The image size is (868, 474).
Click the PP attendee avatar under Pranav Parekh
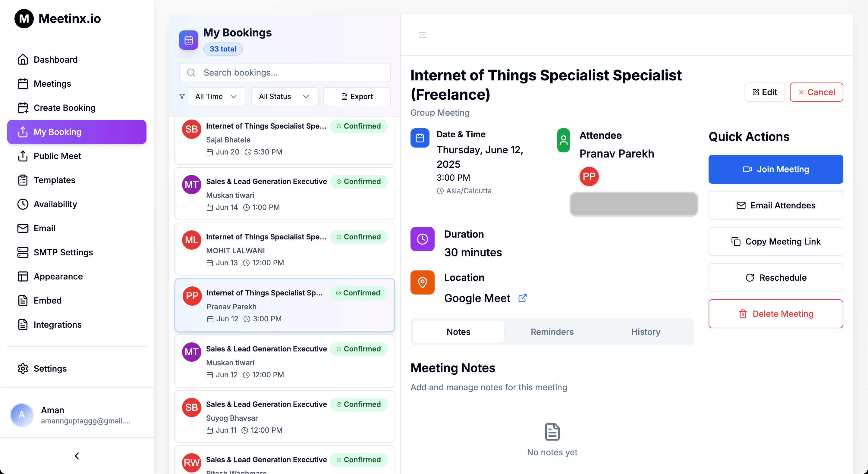point(589,176)
